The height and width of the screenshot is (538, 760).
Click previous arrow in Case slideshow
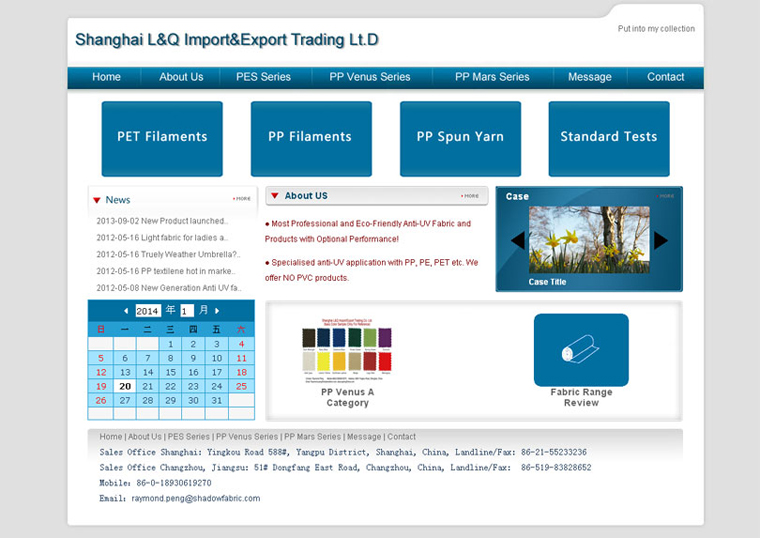517,240
